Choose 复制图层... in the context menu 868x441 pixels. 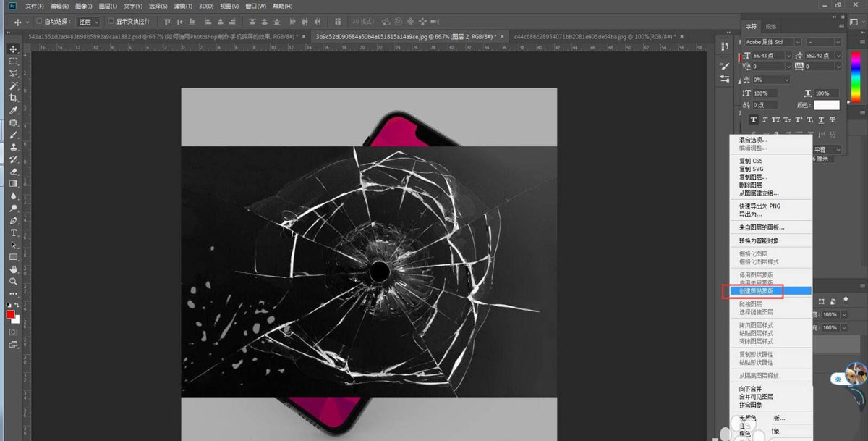pyautogui.click(x=770, y=177)
